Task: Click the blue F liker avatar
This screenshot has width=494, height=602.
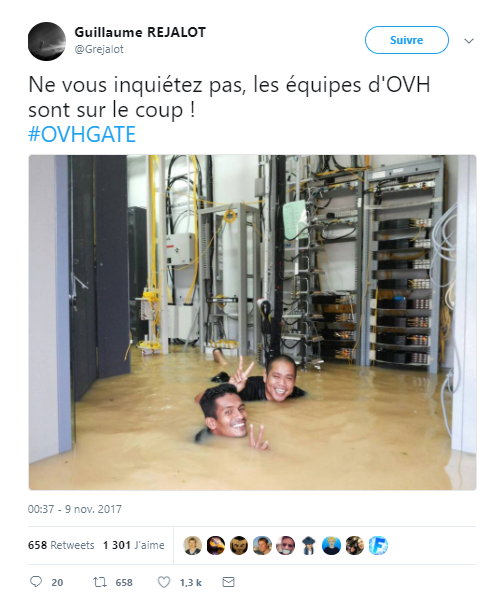Action: (378, 546)
